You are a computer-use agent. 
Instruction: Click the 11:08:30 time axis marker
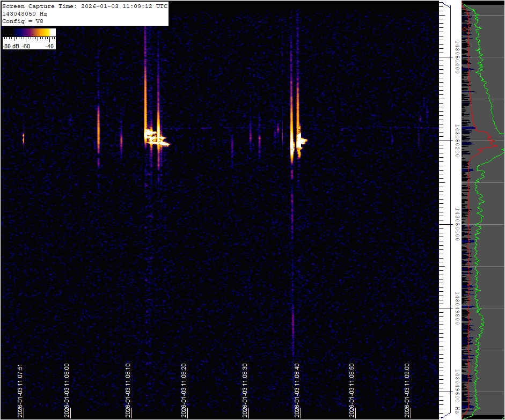(x=245, y=391)
